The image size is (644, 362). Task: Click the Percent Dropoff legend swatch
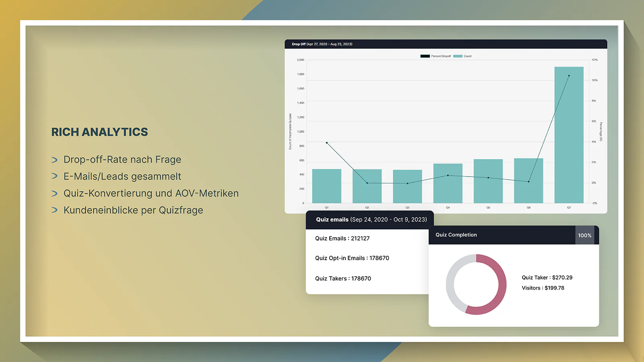pyautogui.click(x=425, y=56)
